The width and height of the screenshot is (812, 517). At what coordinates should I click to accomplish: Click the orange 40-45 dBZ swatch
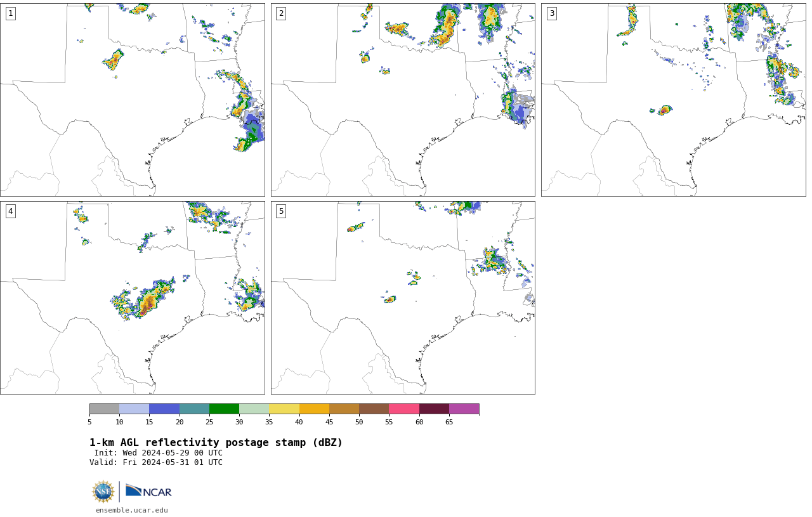(314, 409)
